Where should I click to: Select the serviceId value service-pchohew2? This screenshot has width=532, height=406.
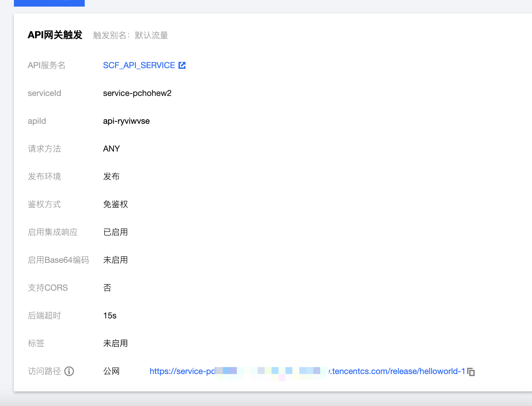click(137, 93)
